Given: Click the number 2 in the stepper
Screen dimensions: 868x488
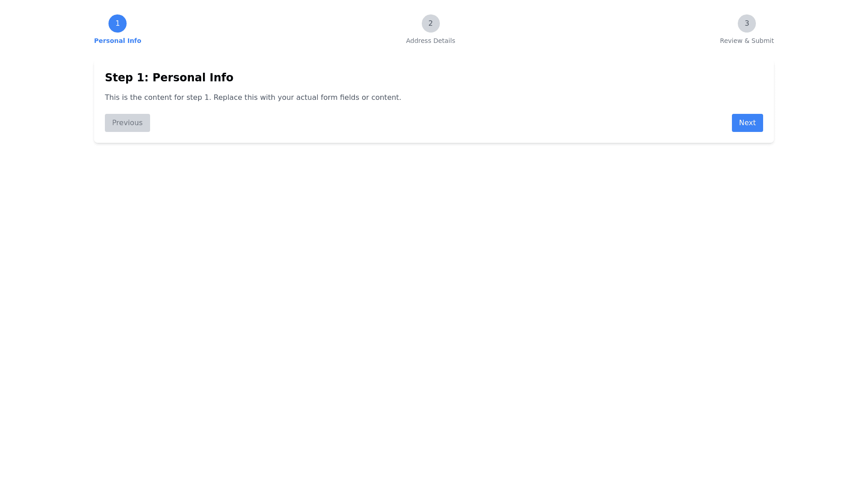Looking at the screenshot, I should [430, 23].
